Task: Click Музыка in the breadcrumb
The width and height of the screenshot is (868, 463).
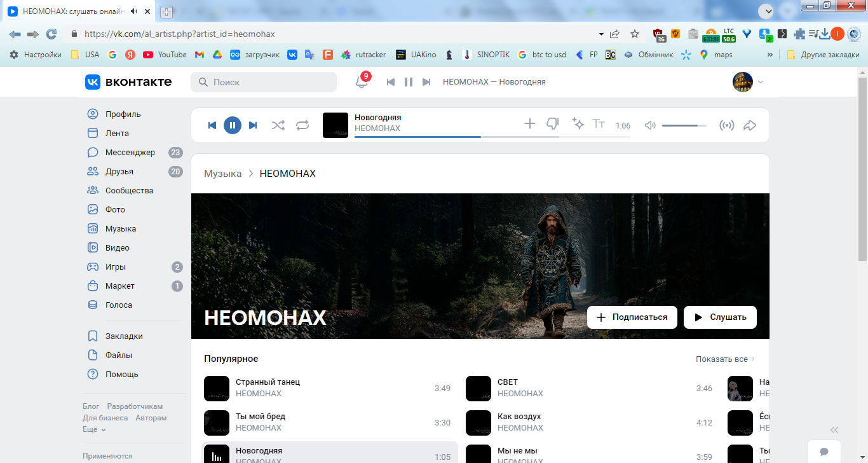Action: tap(222, 174)
